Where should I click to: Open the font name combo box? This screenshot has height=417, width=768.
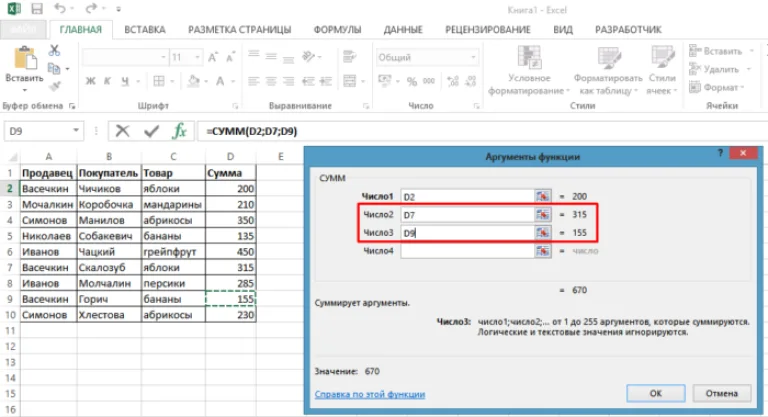125,57
